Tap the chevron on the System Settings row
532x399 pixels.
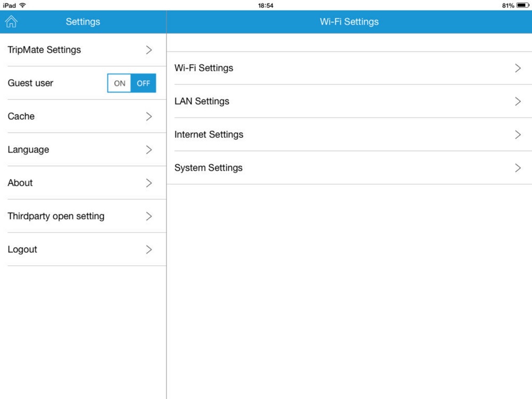[518, 168]
